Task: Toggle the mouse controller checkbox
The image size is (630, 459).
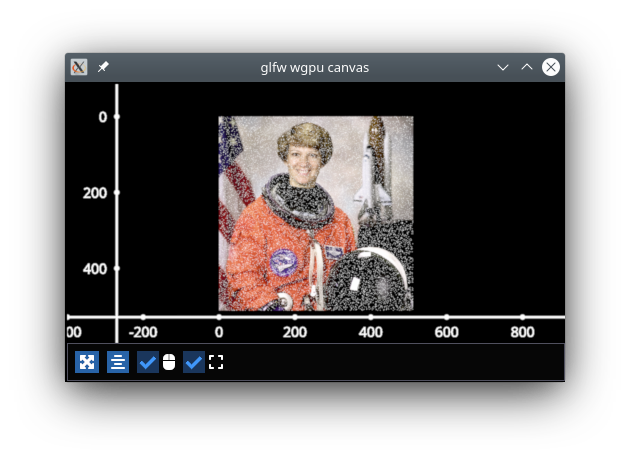Action: click(x=147, y=362)
